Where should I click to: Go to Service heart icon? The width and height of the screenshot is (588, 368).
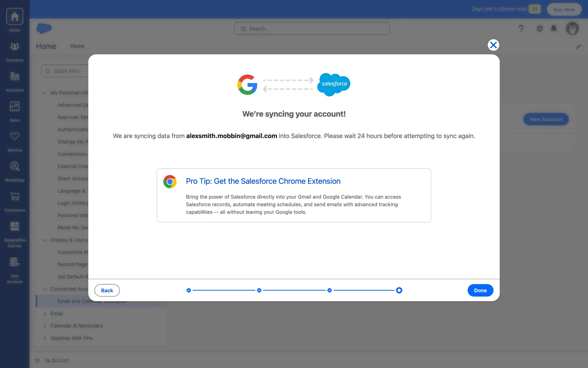coord(14,136)
